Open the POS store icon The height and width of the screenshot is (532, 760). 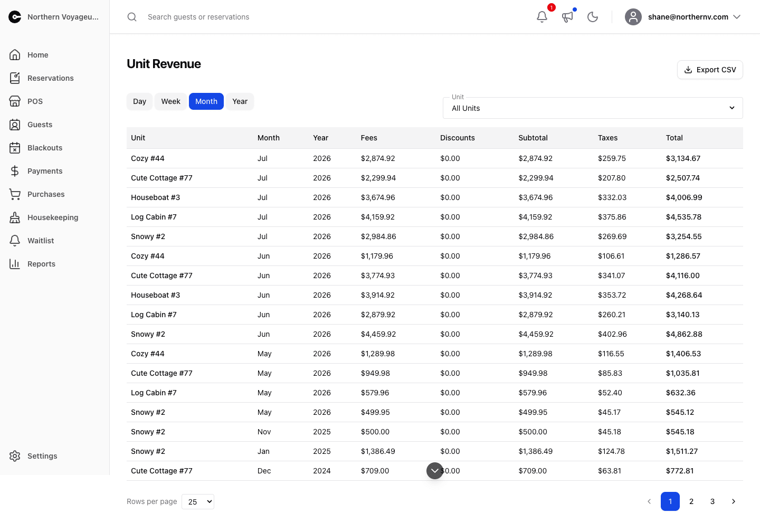point(15,101)
